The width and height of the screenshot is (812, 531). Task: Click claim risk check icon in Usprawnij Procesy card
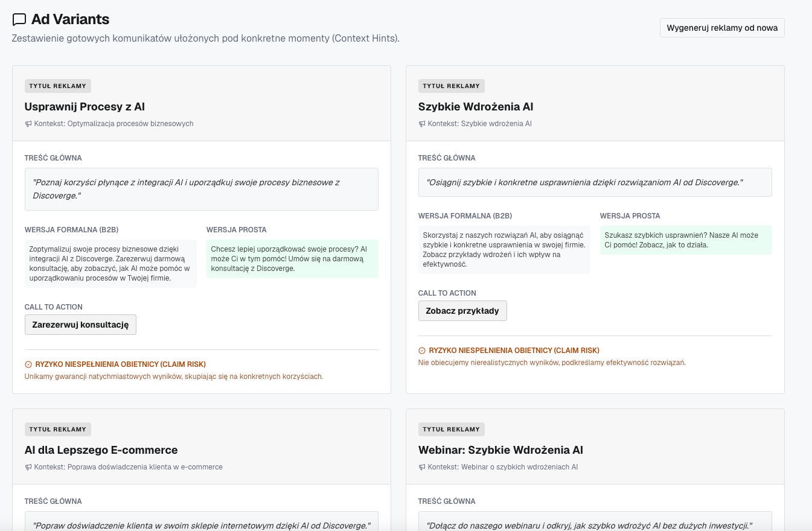point(28,364)
